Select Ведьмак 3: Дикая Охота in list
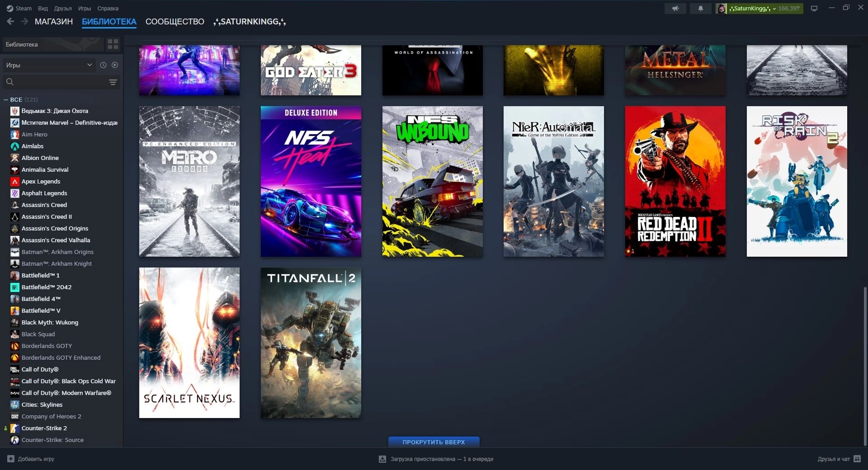Viewport: 868px width, 470px height. click(55, 111)
